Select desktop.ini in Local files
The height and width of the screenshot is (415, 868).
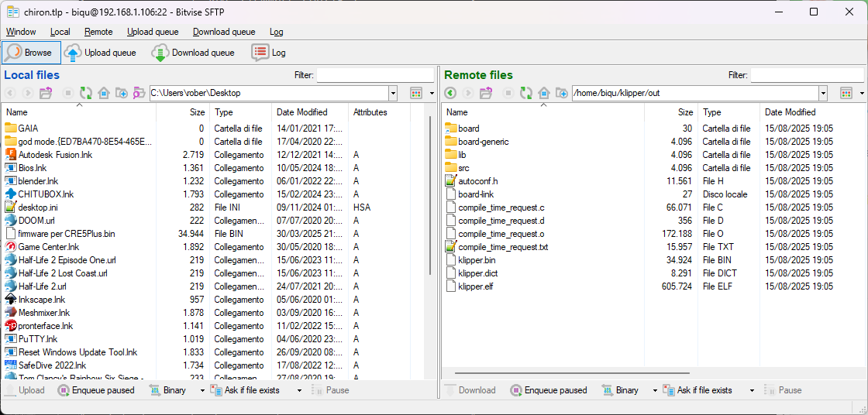tap(40, 207)
